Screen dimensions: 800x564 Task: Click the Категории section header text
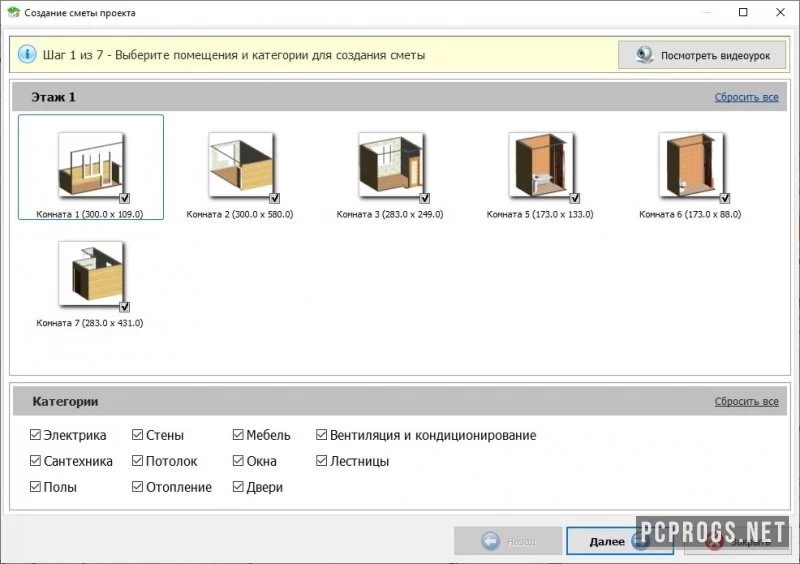click(65, 402)
